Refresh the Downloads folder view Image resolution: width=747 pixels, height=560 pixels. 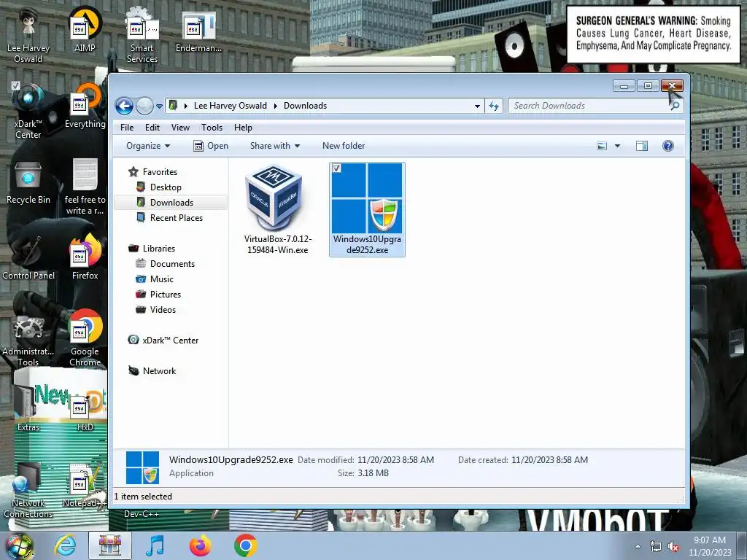(494, 106)
